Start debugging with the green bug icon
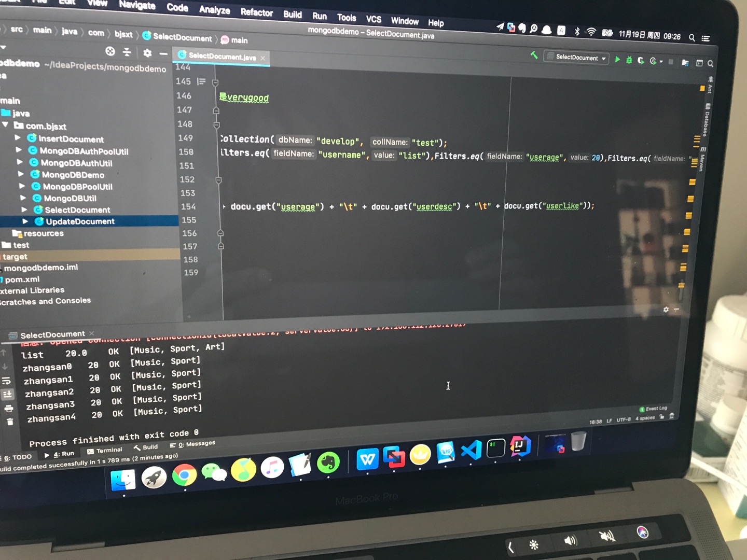This screenshot has width=747, height=560. click(x=629, y=60)
